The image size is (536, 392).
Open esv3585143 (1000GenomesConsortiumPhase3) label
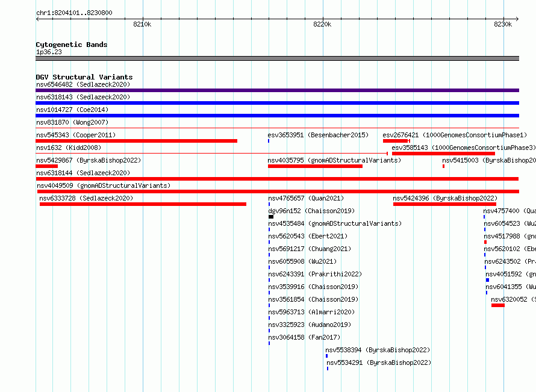[x=464, y=148]
